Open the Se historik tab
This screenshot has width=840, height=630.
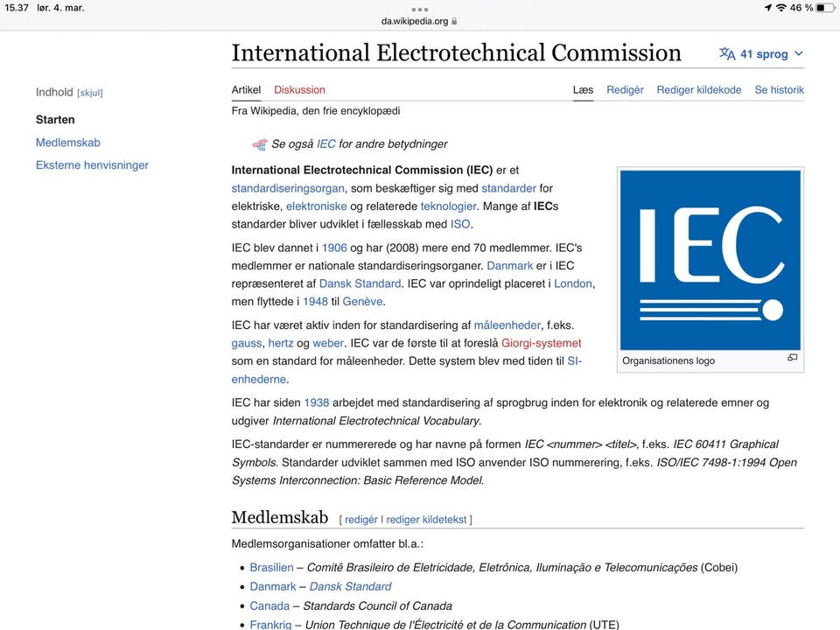780,90
